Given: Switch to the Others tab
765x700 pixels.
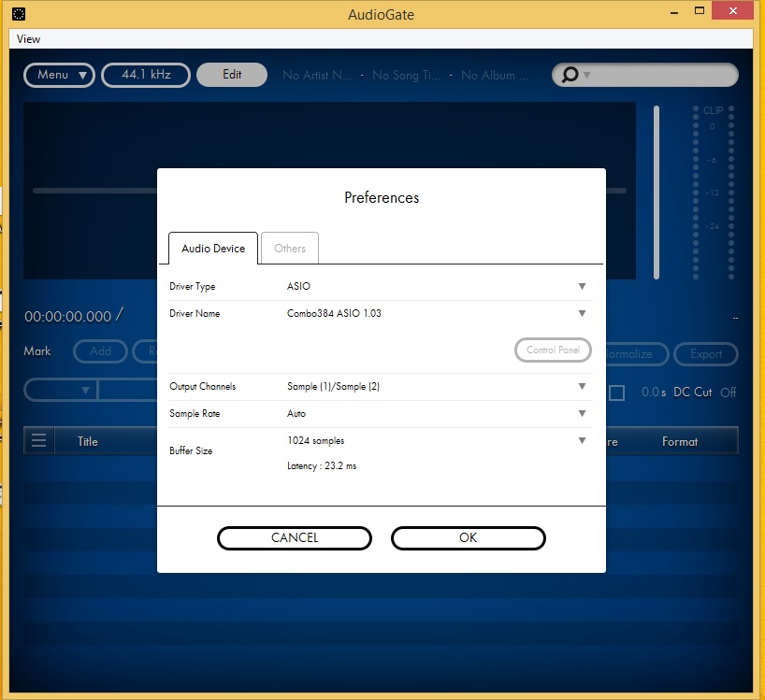Looking at the screenshot, I should click(290, 248).
